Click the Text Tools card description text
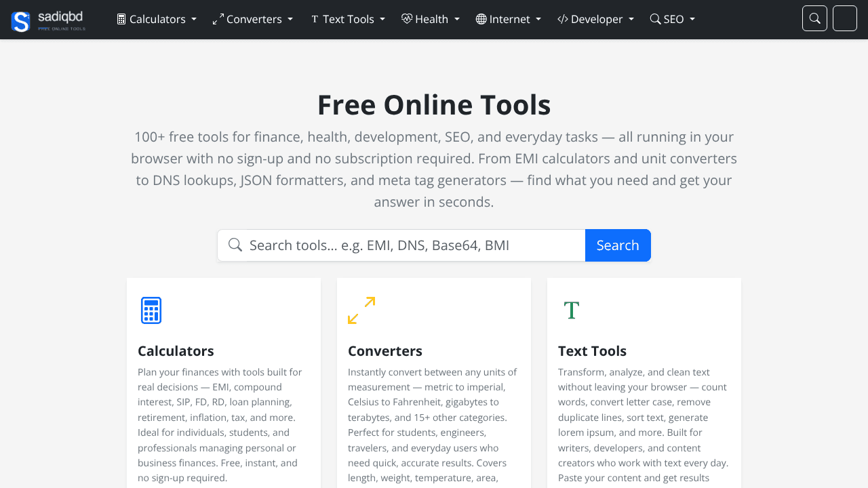 644,426
